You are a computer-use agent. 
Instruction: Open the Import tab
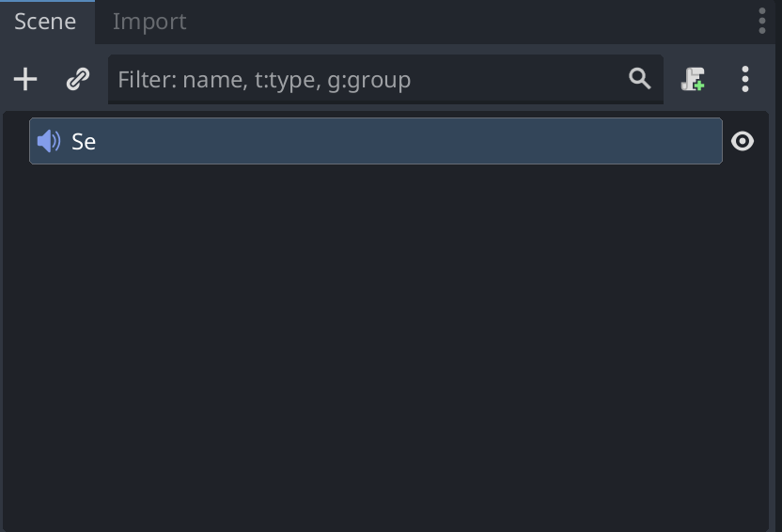pos(149,22)
